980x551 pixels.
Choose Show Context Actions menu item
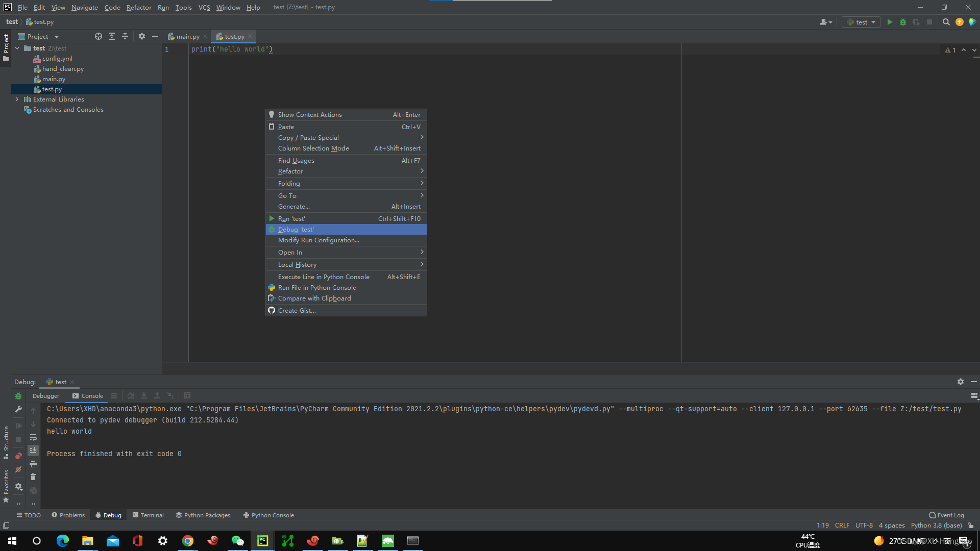(x=346, y=114)
